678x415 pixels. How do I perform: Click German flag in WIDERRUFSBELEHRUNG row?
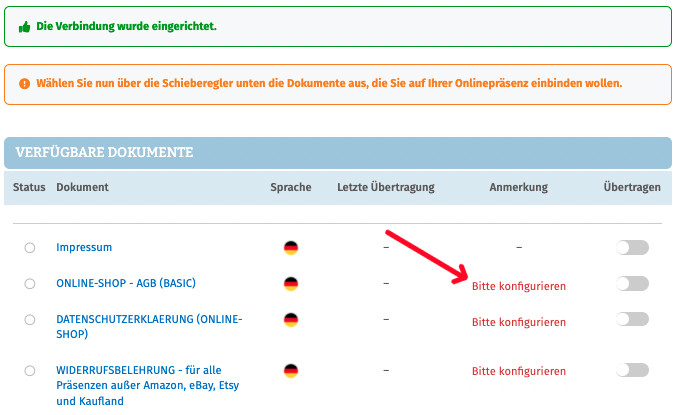point(291,370)
